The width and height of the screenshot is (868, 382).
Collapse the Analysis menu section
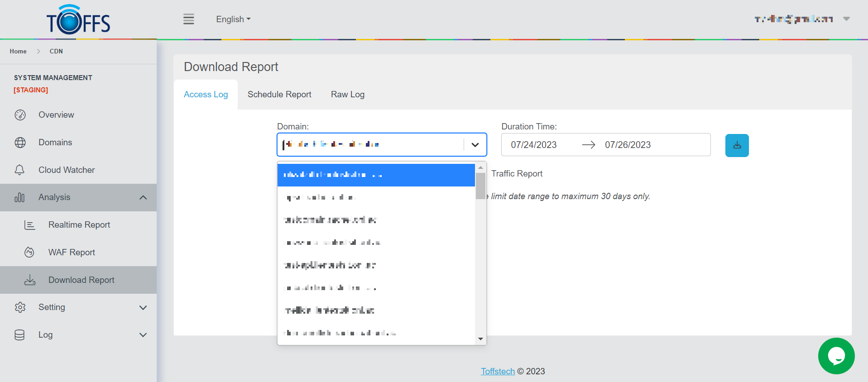click(x=143, y=197)
